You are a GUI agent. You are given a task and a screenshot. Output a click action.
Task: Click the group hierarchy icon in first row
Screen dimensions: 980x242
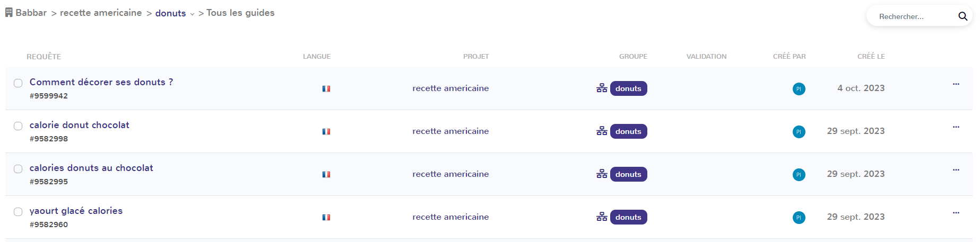coord(602,88)
